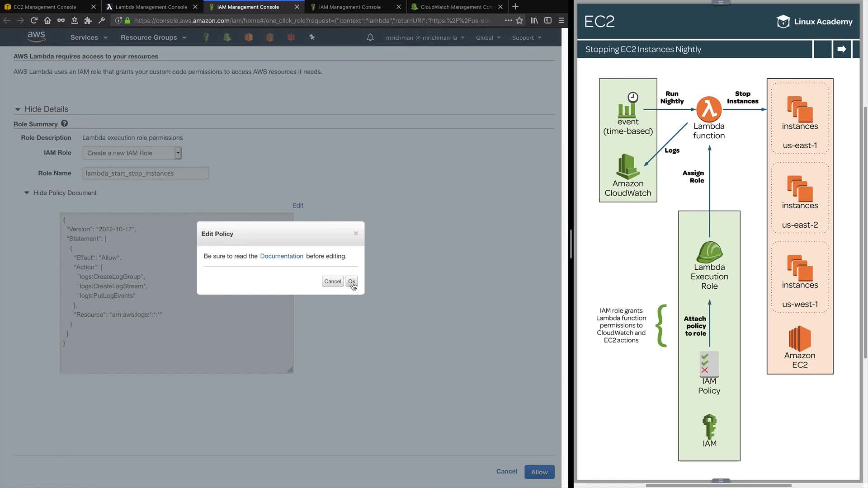This screenshot has height=488, width=868.
Task: Open the browser hamburger menu
Action: pos(561,20)
